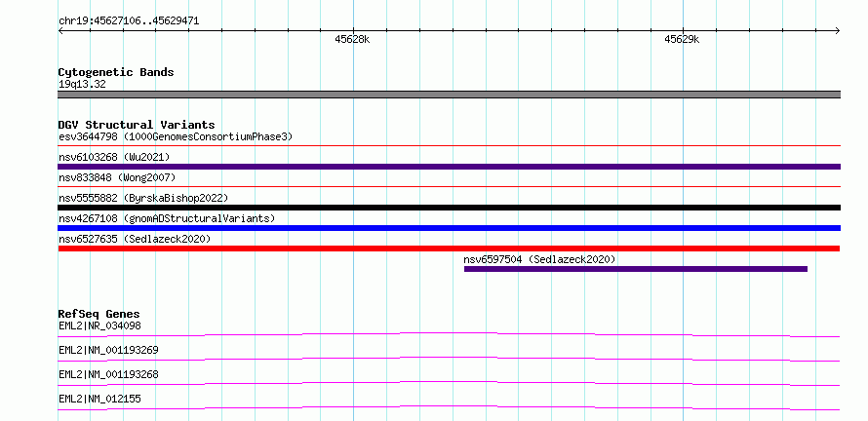This screenshot has width=868, height=421.
Task: Click the 45629k ruler tick label
Action: [682, 40]
